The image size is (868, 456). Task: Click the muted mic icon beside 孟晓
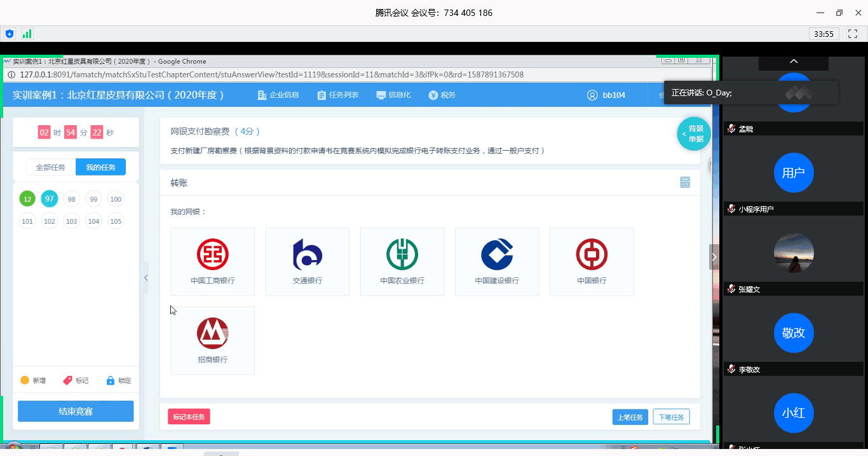pyautogui.click(x=733, y=128)
